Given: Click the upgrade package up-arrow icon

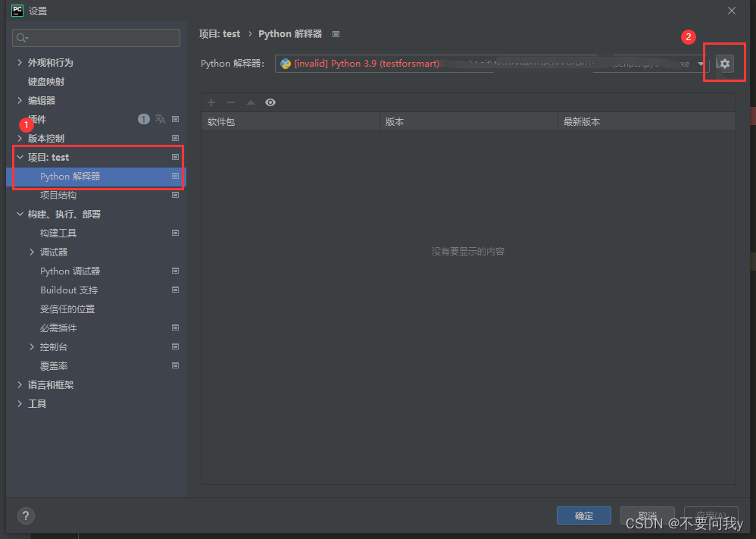Looking at the screenshot, I should [x=251, y=102].
